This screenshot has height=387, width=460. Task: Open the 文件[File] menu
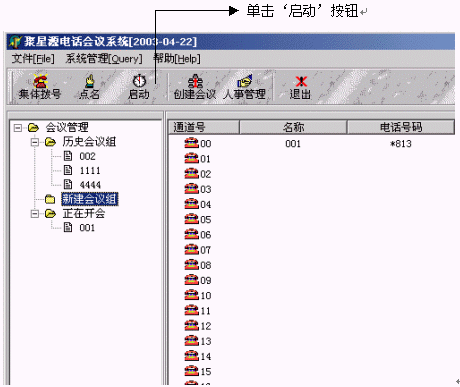coord(33,59)
